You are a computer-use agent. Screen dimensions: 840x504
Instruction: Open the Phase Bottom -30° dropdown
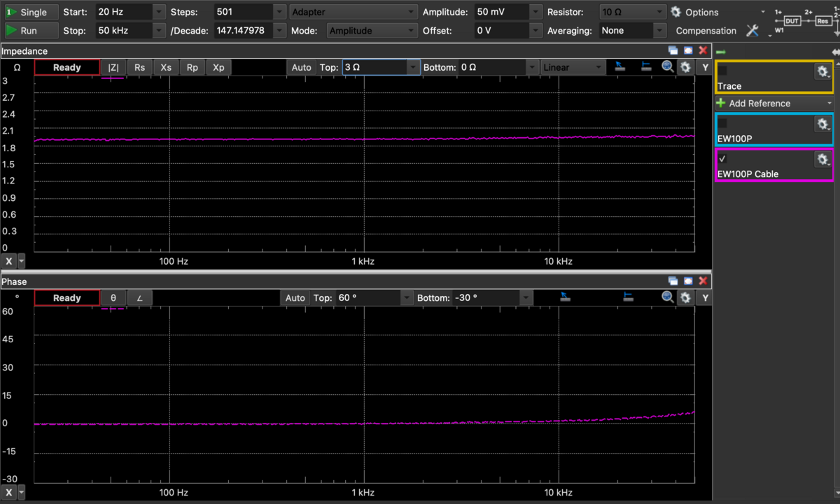tap(525, 297)
